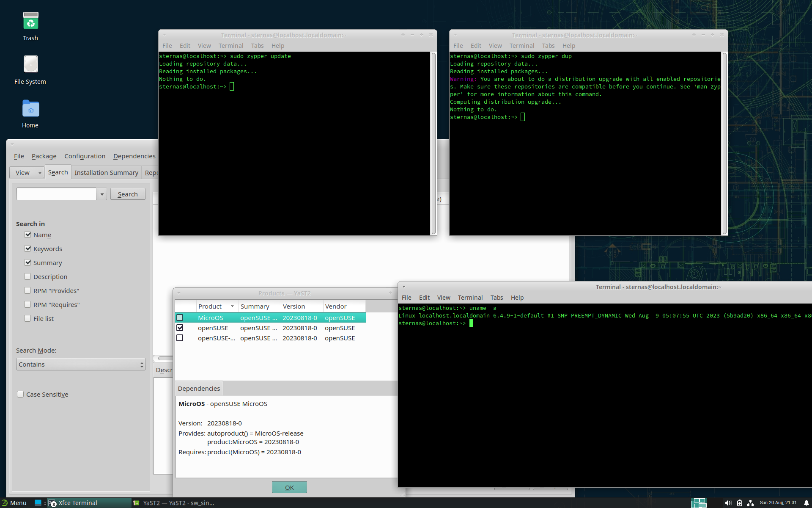
Task: Enable RPM "Provides" checkbox
Action: pos(27,290)
